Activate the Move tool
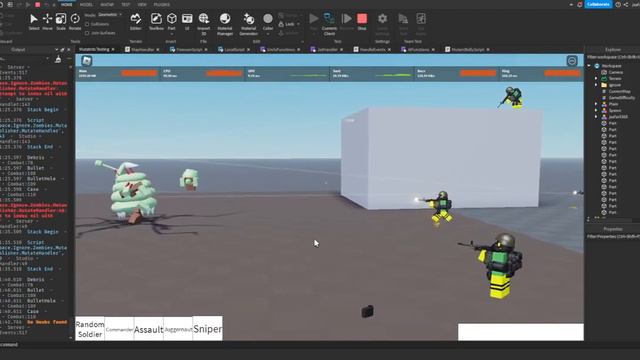This screenshot has width=640, height=360. point(47,22)
